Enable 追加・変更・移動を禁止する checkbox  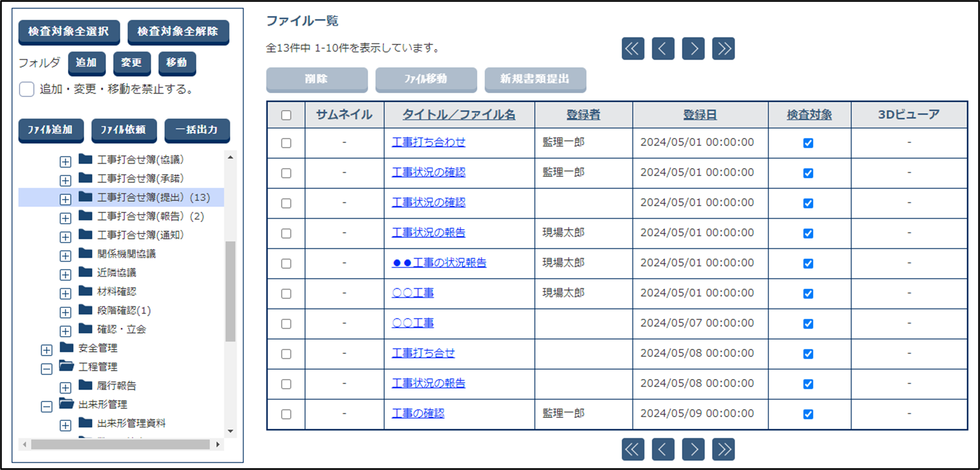point(27,89)
